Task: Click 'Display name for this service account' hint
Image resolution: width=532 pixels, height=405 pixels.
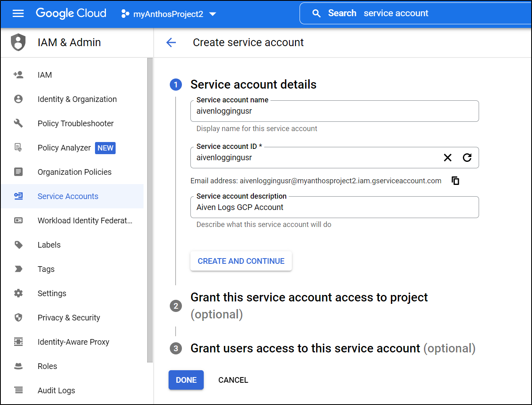Action: coord(257,129)
